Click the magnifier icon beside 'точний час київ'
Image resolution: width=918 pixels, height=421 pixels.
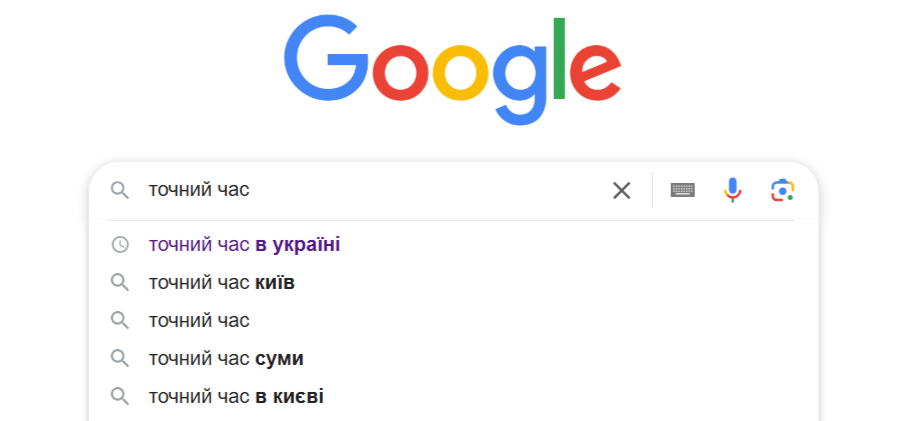coord(120,282)
